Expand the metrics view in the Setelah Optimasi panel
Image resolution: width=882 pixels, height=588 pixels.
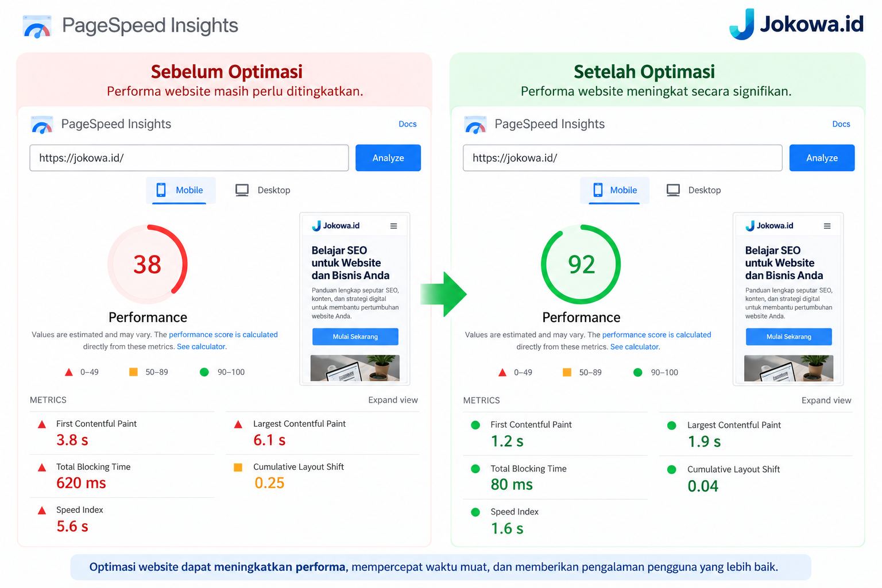point(826,401)
